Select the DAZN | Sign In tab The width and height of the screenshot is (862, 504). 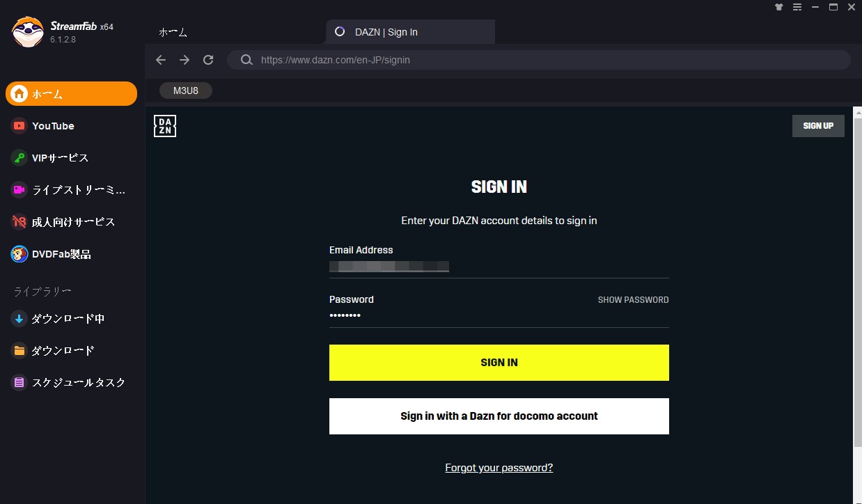tap(411, 32)
